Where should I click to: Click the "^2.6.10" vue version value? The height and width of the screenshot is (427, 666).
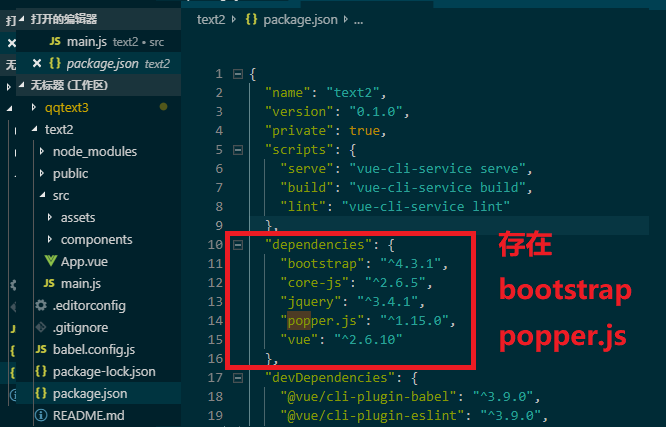(x=368, y=340)
